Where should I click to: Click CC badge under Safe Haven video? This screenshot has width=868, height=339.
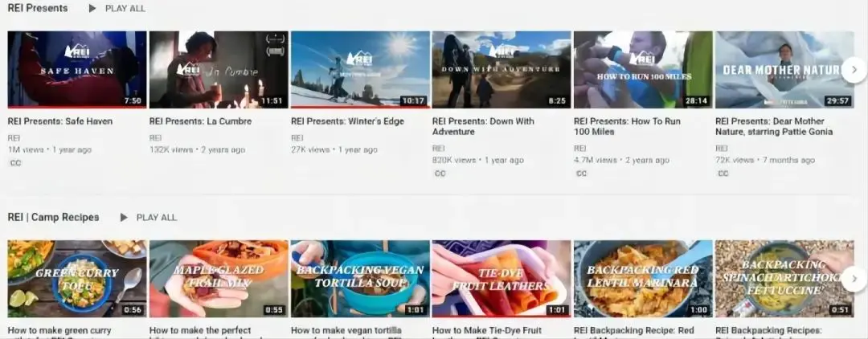click(15, 163)
